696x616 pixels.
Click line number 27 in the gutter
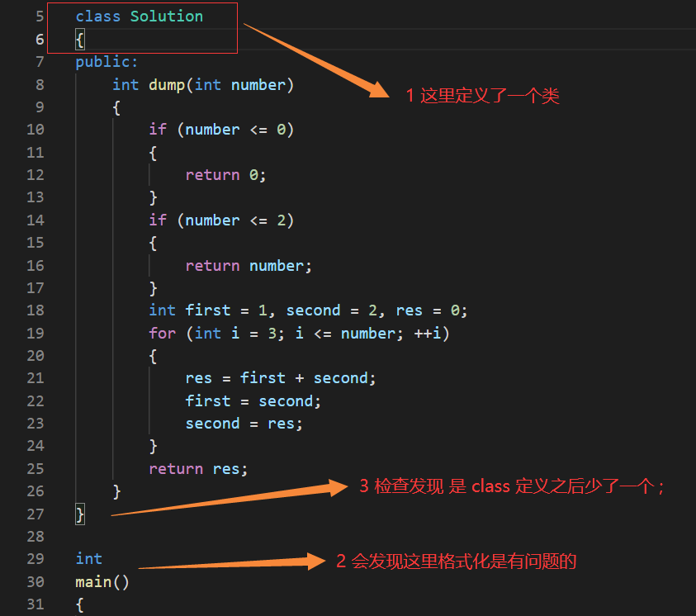click(x=35, y=514)
